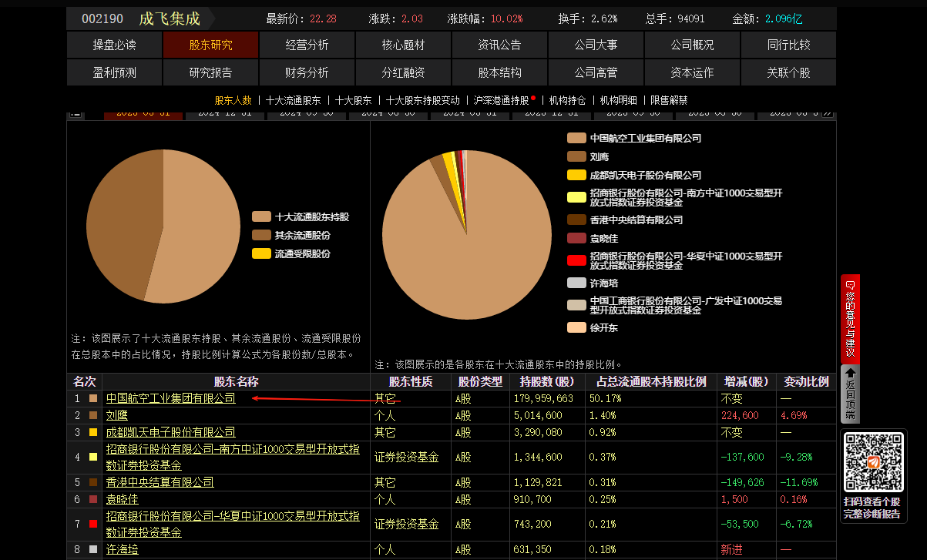Click the 股东名称 column header
The height and width of the screenshot is (560, 927).
click(236, 381)
